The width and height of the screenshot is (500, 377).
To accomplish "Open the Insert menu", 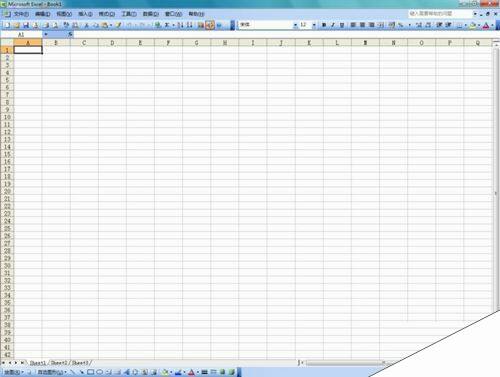I will [x=85, y=14].
